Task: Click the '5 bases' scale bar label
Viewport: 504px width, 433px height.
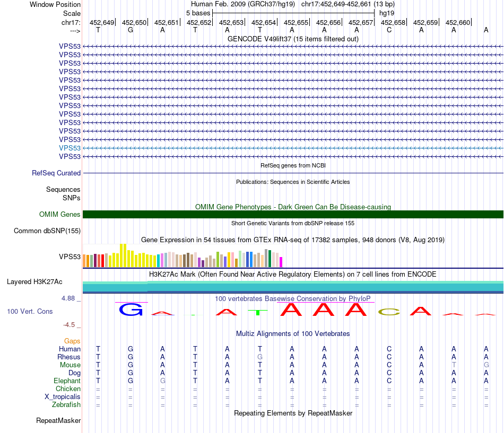Action: (x=198, y=13)
